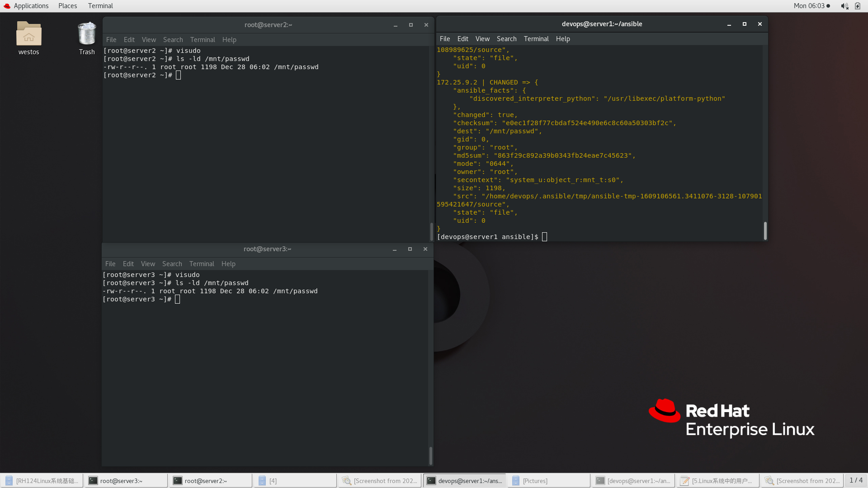Switch to root@server3 terminal in taskbar
868x488 pixels.
[125, 481]
